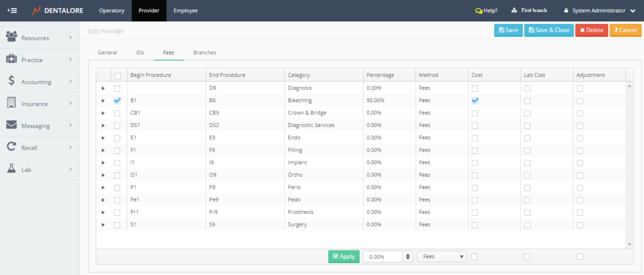
Task: Click the Lab flask icon
Action: point(11,169)
